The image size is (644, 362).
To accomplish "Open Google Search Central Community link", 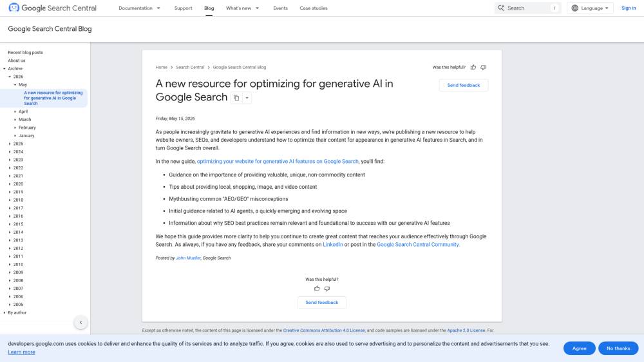I will 418,245.
